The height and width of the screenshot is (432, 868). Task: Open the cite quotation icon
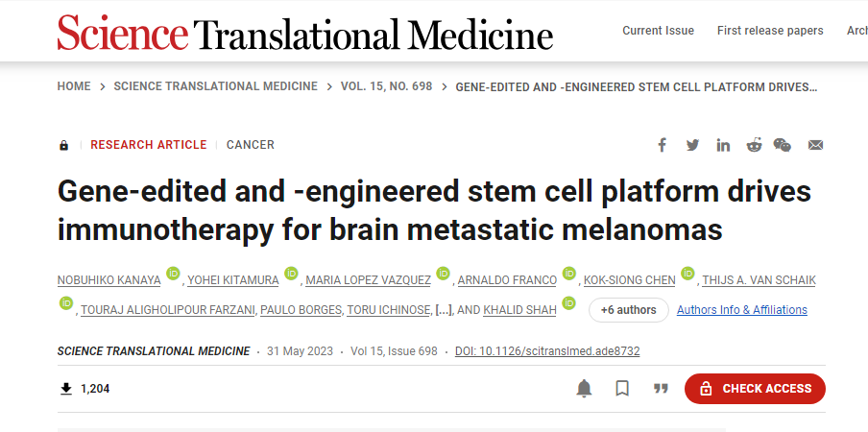pyautogui.click(x=661, y=389)
